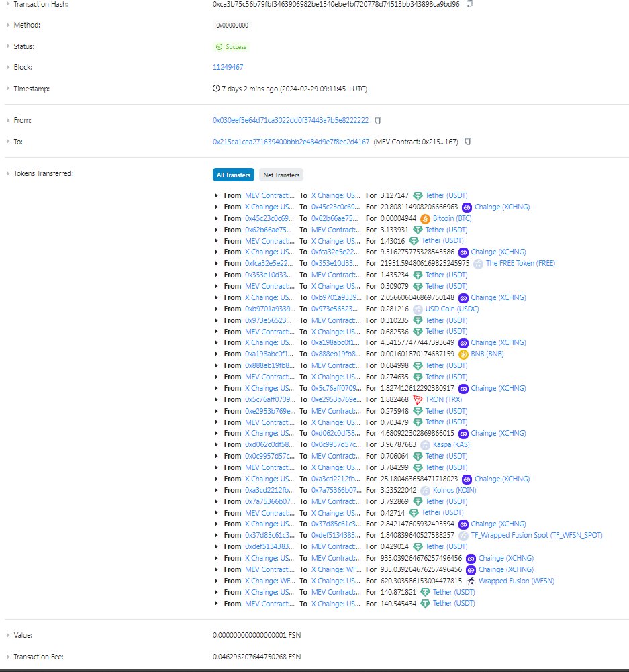The width and height of the screenshot is (629, 672).
Task: Expand the transfer row for 0.00004944 Bitcoin
Action: coord(216,219)
